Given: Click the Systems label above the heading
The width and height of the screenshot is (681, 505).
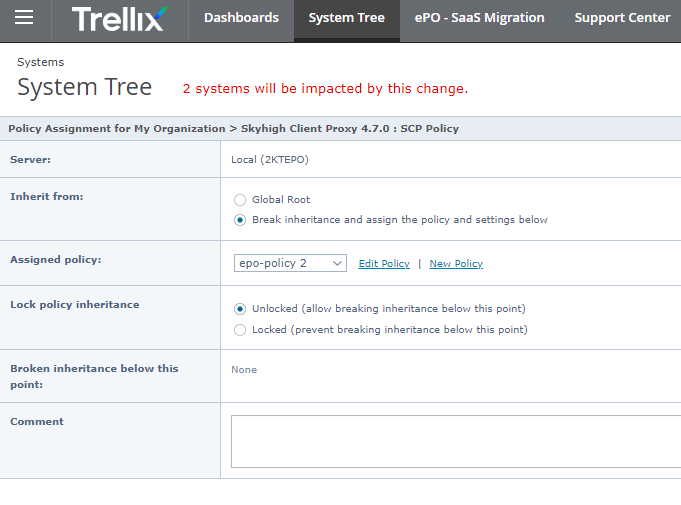Looking at the screenshot, I should tap(40, 62).
